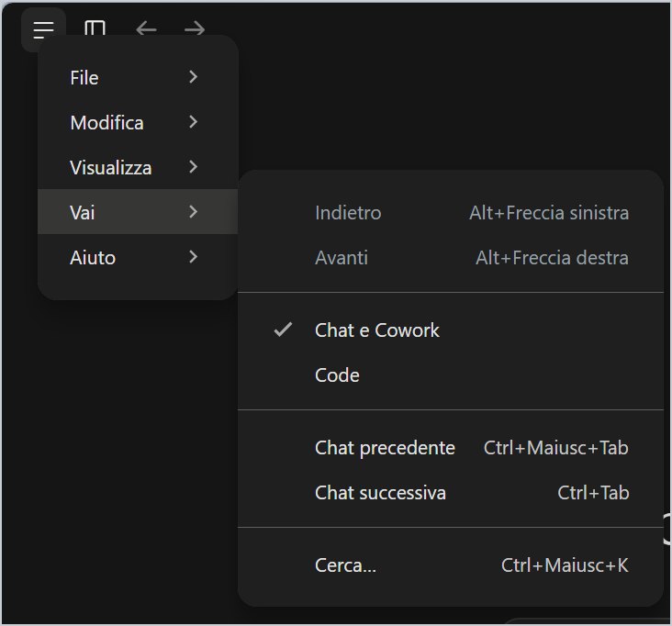Click the hamburger menu icon
Screen dimensions: 672x626
[x=43, y=29]
